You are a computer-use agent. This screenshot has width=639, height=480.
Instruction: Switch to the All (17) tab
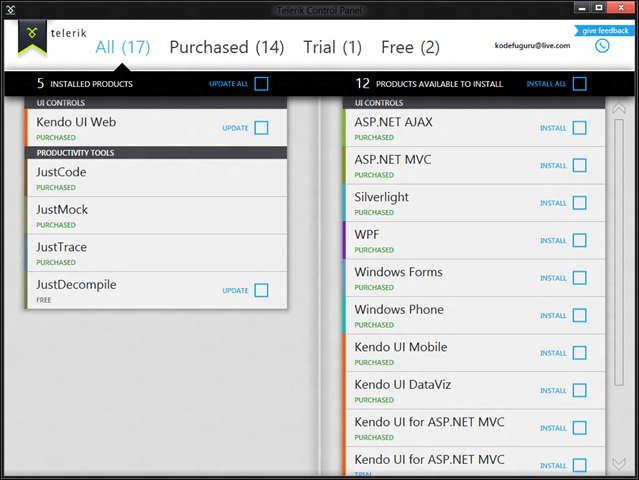[123, 47]
